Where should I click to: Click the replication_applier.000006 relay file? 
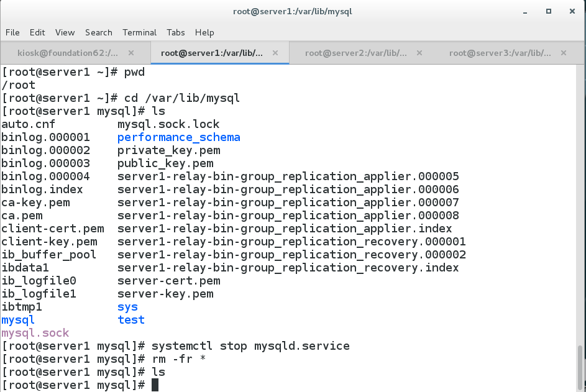click(288, 189)
